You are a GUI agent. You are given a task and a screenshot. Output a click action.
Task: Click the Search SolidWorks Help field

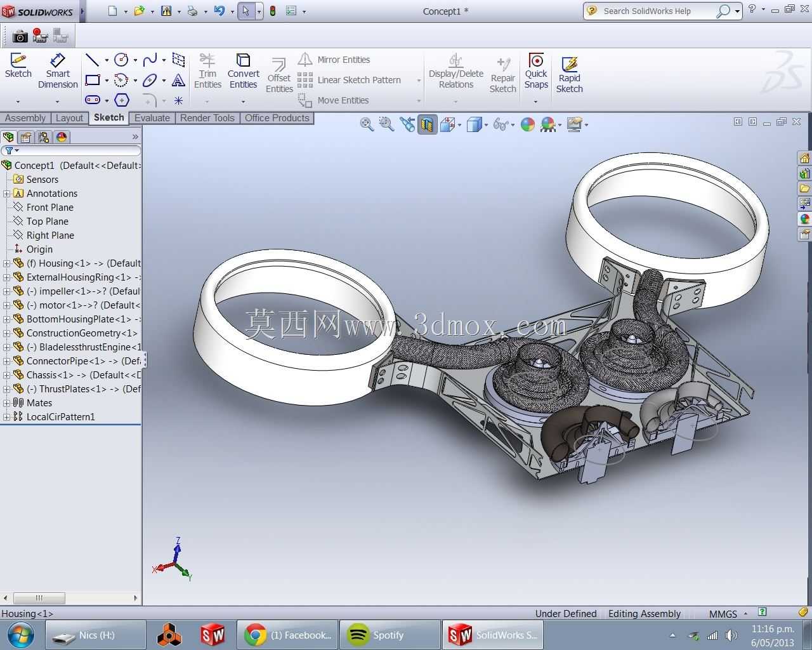(x=657, y=11)
